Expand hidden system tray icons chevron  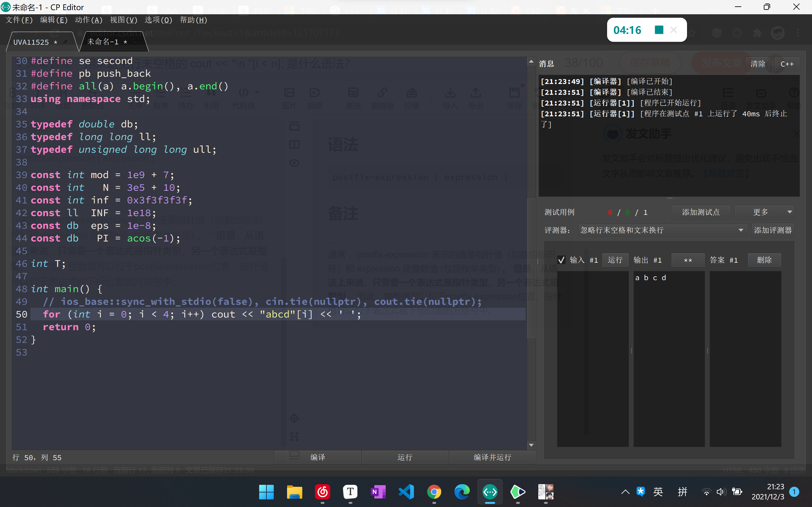pos(625,492)
